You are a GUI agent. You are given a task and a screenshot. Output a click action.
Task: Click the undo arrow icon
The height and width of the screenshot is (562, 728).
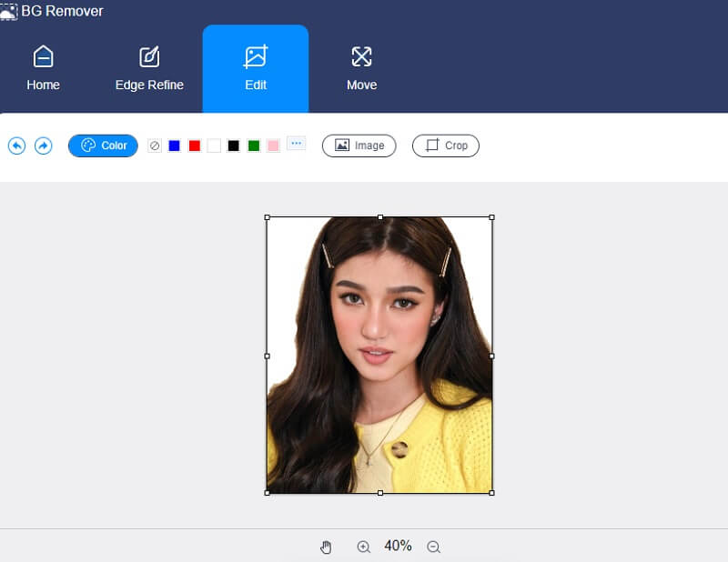15,146
